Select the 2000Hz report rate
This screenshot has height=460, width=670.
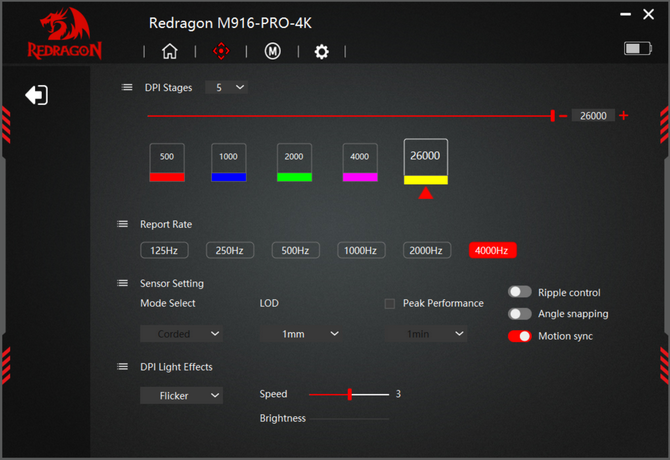[426, 250]
